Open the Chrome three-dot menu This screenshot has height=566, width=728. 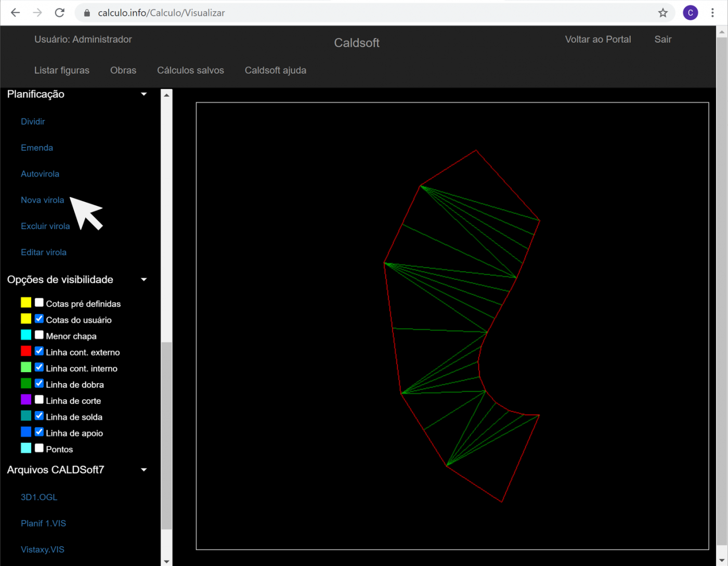point(712,13)
